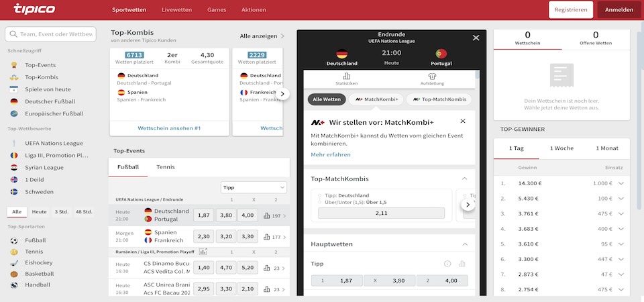Open statistics icon for CS Dinamo row

(x=266, y=268)
